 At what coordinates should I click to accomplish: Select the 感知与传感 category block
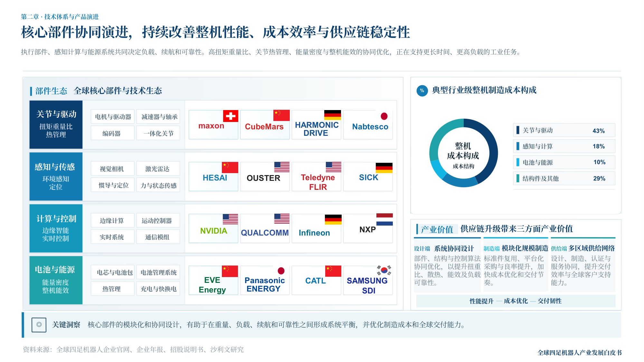click(56, 176)
